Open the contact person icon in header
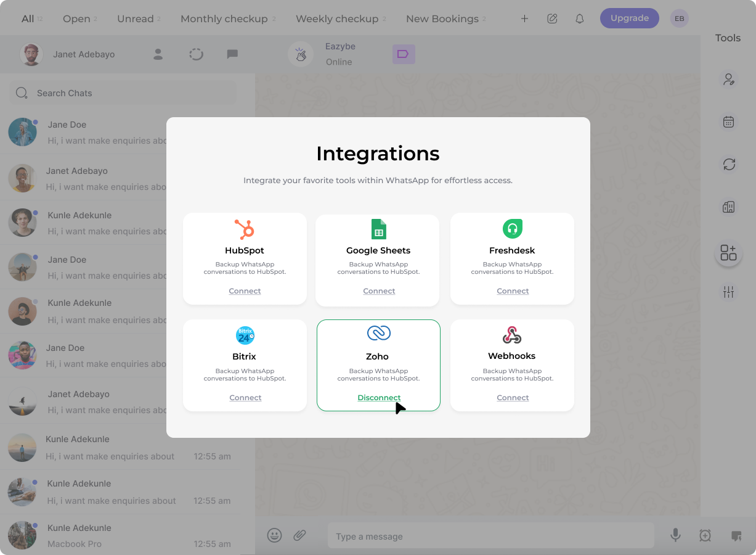The width and height of the screenshot is (756, 555). click(x=158, y=54)
